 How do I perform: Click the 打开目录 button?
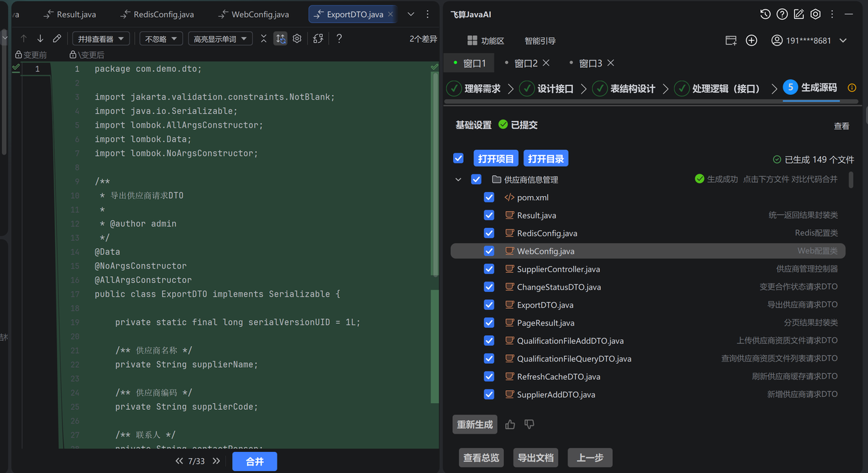(546, 159)
